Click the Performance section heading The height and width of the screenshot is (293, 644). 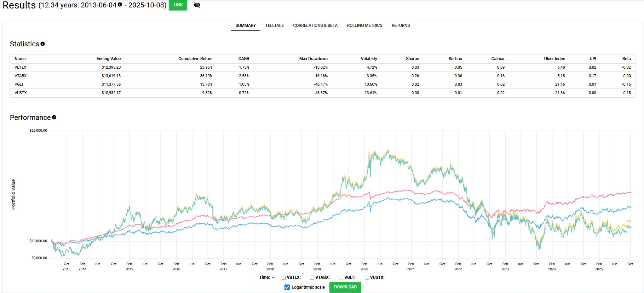30,117
